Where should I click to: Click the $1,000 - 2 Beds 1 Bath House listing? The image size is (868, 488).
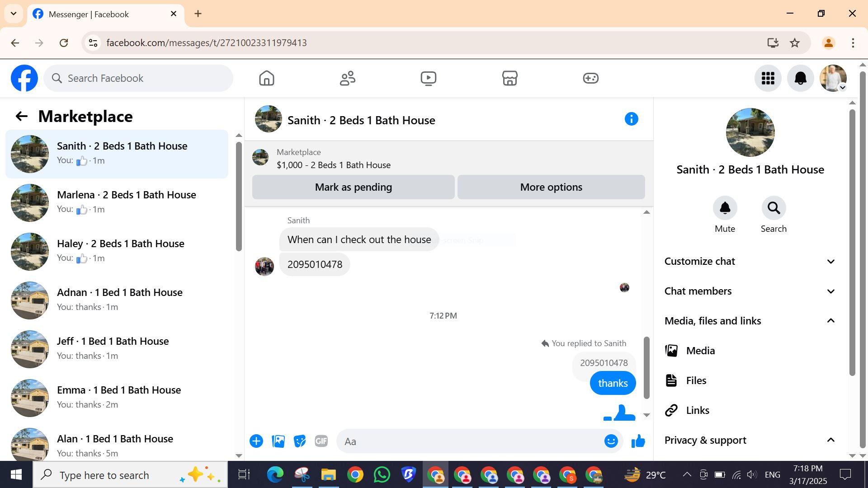pos(334,165)
